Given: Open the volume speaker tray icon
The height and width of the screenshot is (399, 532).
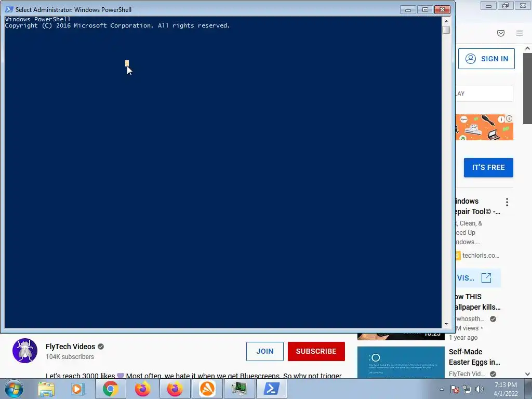Looking at the screenshot, I should pos(480,389).
